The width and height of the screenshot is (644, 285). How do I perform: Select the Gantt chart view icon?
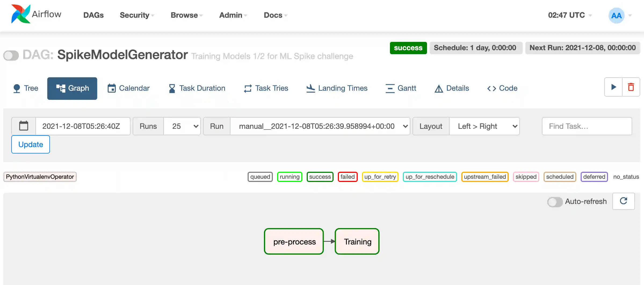tap(390, 88)
